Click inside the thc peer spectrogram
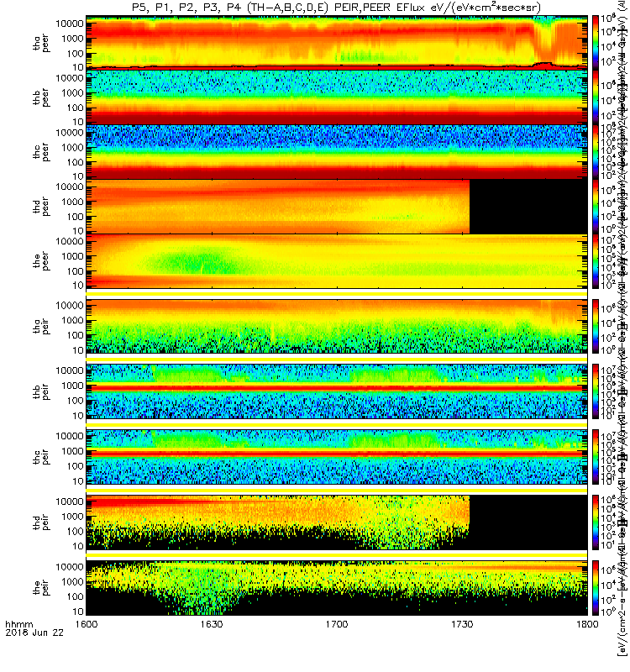 (337, 152)
